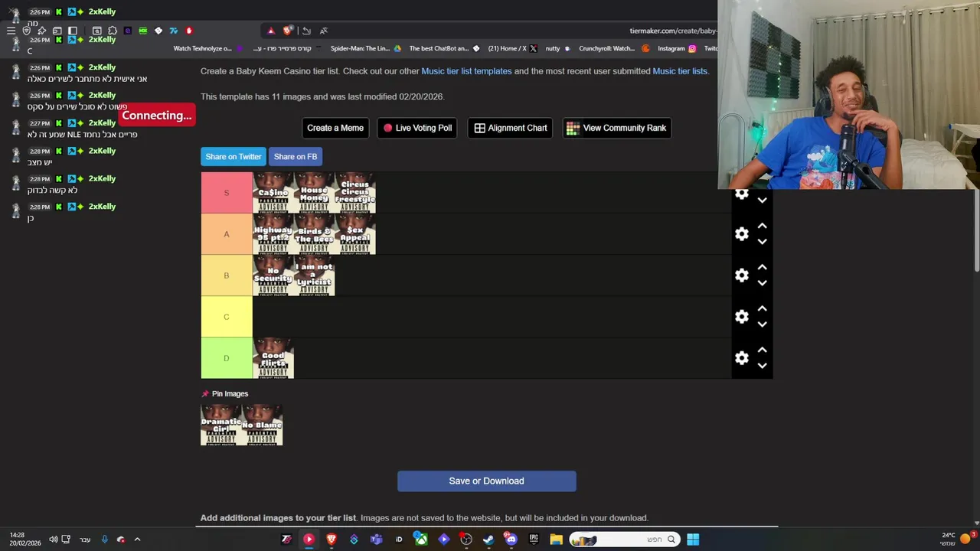Select the I am not a Lyricist cover

pos(314,275)
